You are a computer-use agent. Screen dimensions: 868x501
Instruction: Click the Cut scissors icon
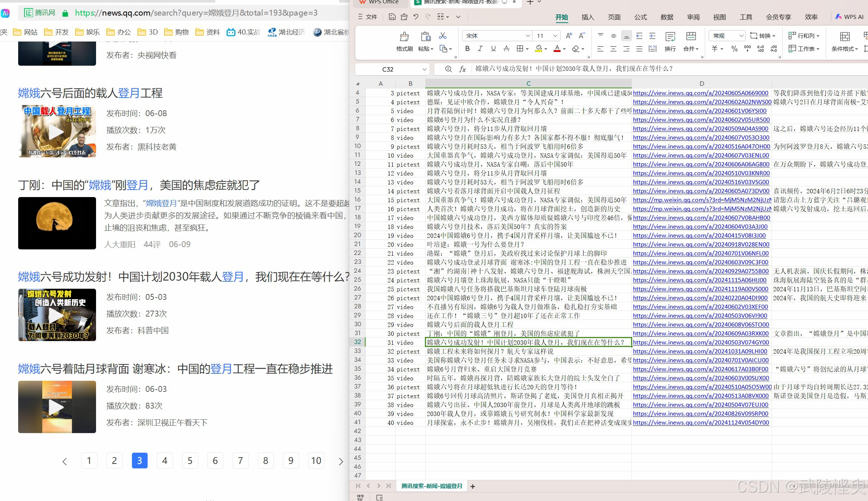pyautogui.click(x=443, y=36)
